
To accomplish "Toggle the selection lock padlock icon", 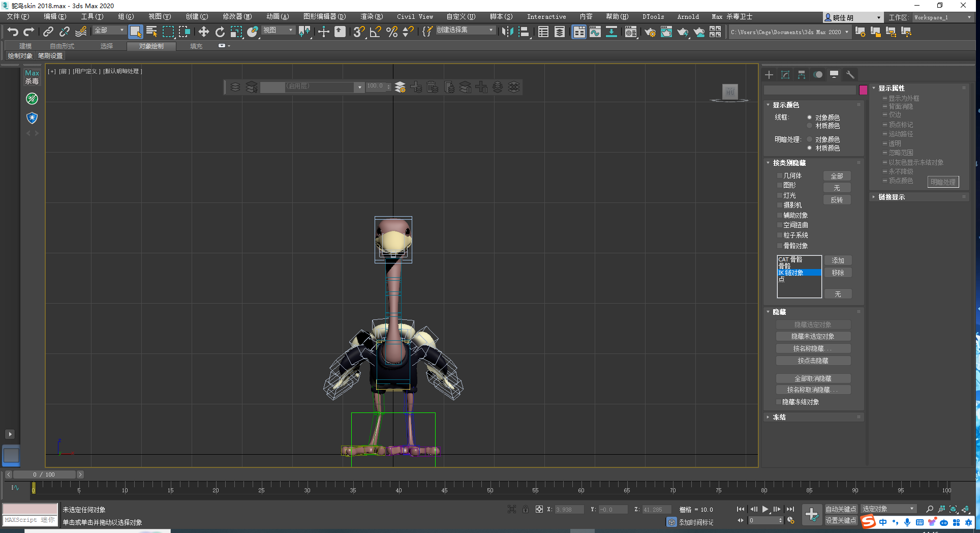I will tap(526, 509).
